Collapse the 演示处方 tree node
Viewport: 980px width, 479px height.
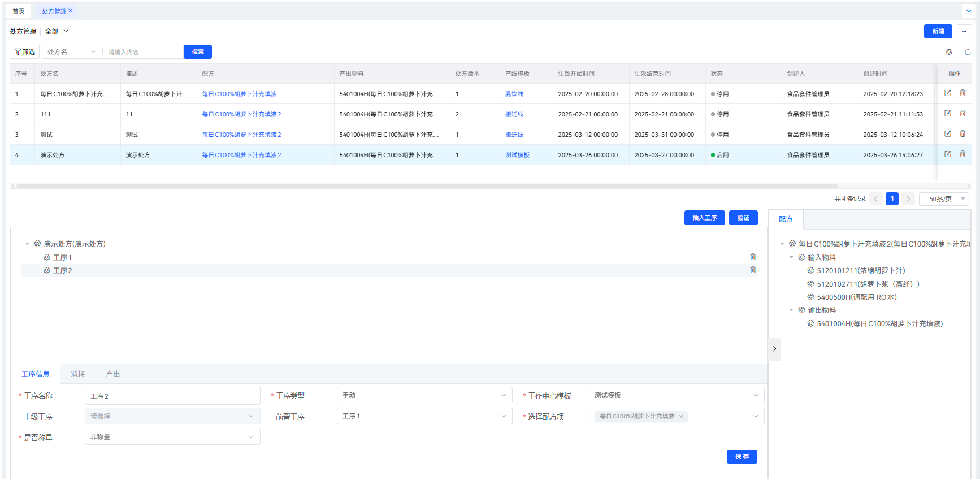[27, 244]
